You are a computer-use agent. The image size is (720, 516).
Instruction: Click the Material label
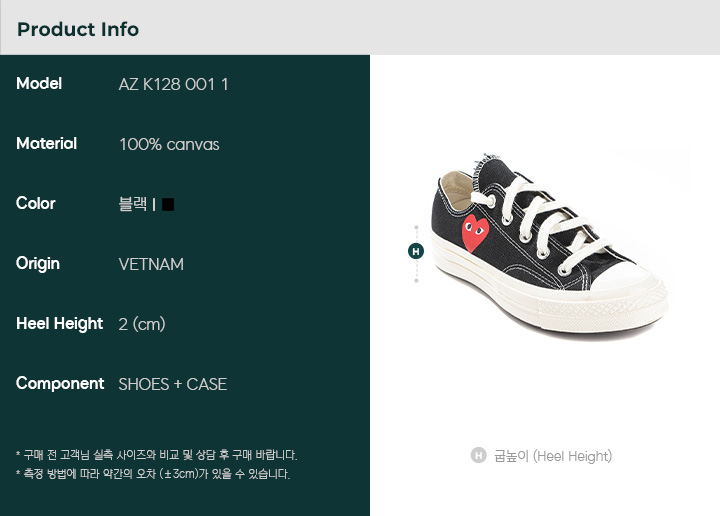46,144
